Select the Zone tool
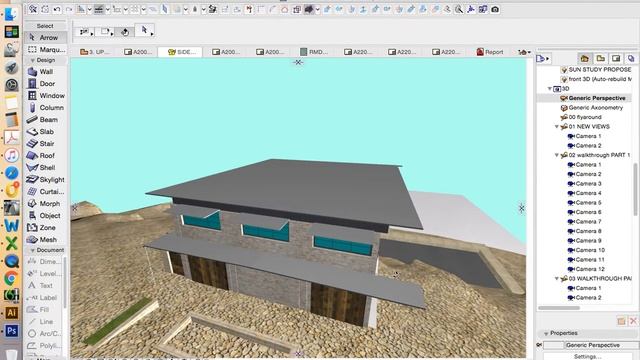This screenshot has width=640, height=360. click(45, 228)
